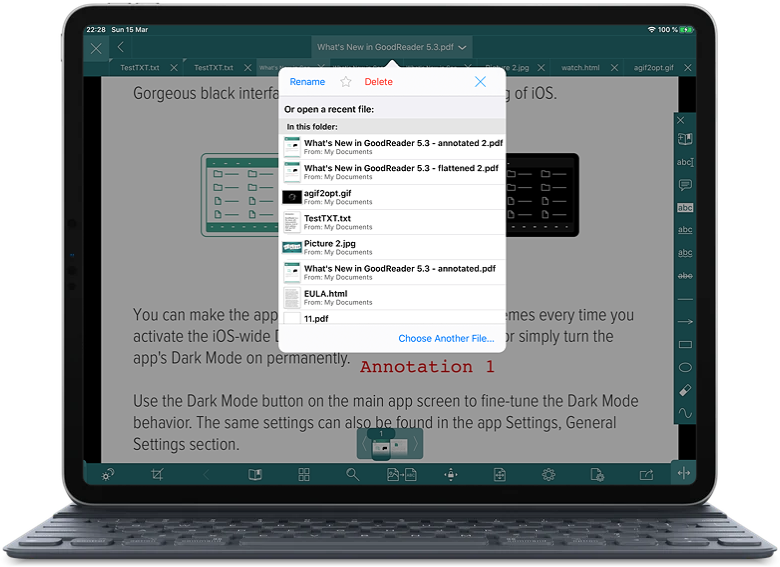Switch to the agif2opt.gif tab
Image resolution: width=780 pixels, height=567 pixels.
coord(654,68)
